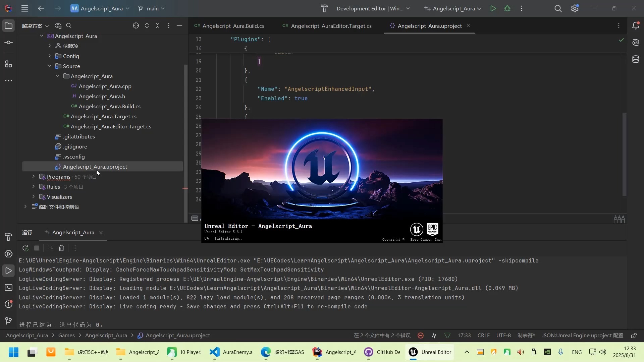This screenshot has height=362, width=644.
Task: Change CRLF line separator in status bar
Action: 483,336
